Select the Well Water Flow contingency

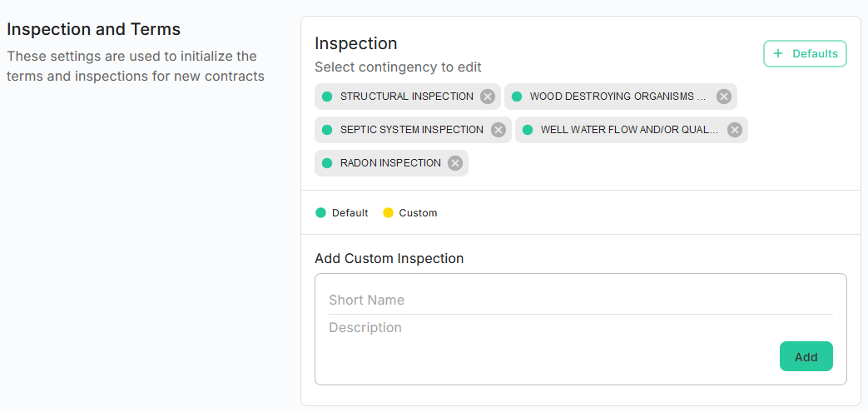(x=628, y=130)
